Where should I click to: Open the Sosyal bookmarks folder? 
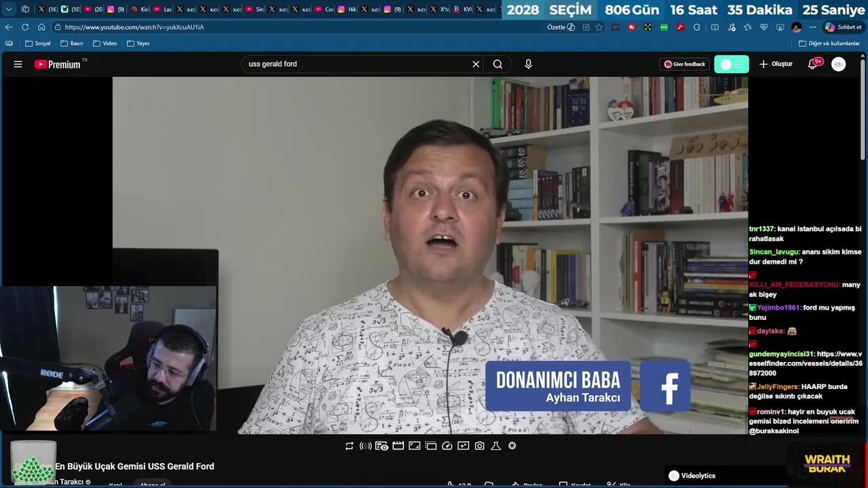click(x=38, y=43)
